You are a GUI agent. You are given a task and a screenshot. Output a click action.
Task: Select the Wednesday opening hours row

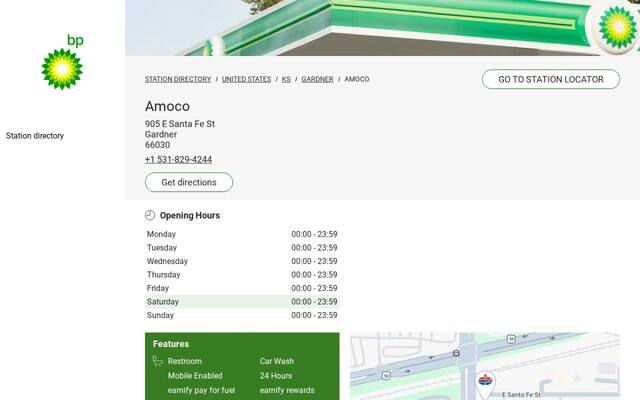point(242,261)
